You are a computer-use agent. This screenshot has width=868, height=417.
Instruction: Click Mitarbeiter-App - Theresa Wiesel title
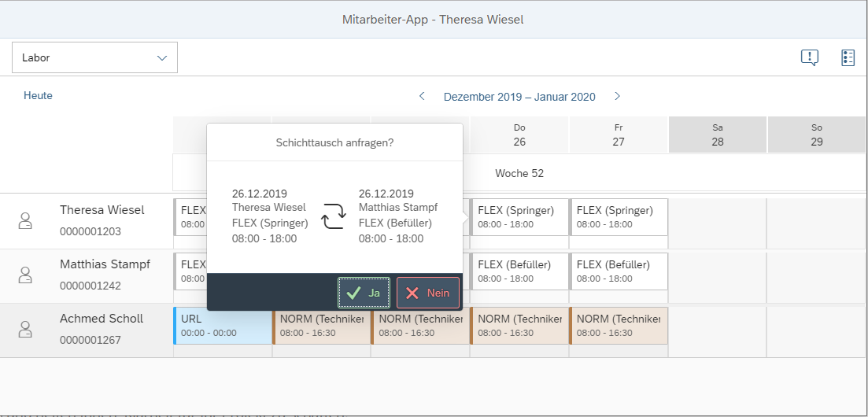(x=433, y=20)
